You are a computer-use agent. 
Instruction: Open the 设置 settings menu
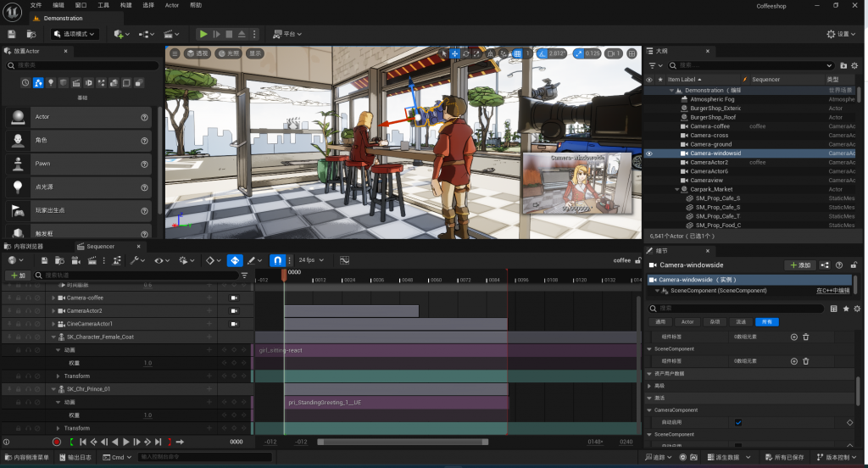841,34
